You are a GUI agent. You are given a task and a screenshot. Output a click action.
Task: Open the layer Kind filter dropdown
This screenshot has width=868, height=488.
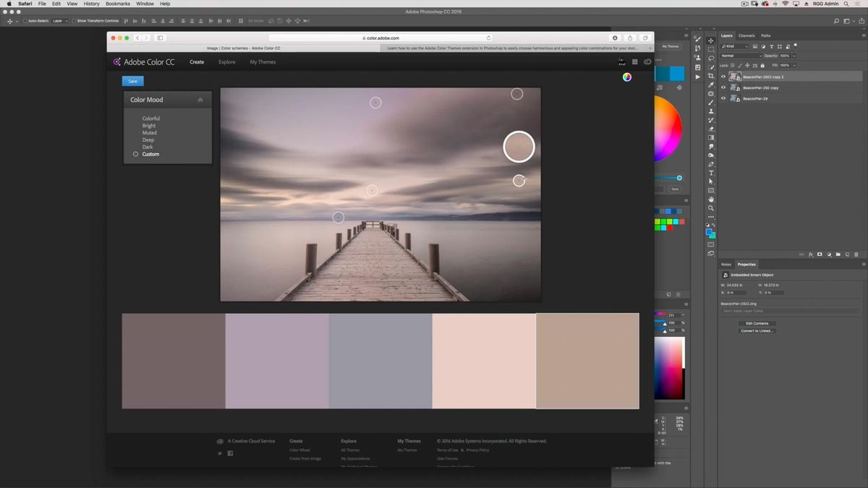pos(735,46)
